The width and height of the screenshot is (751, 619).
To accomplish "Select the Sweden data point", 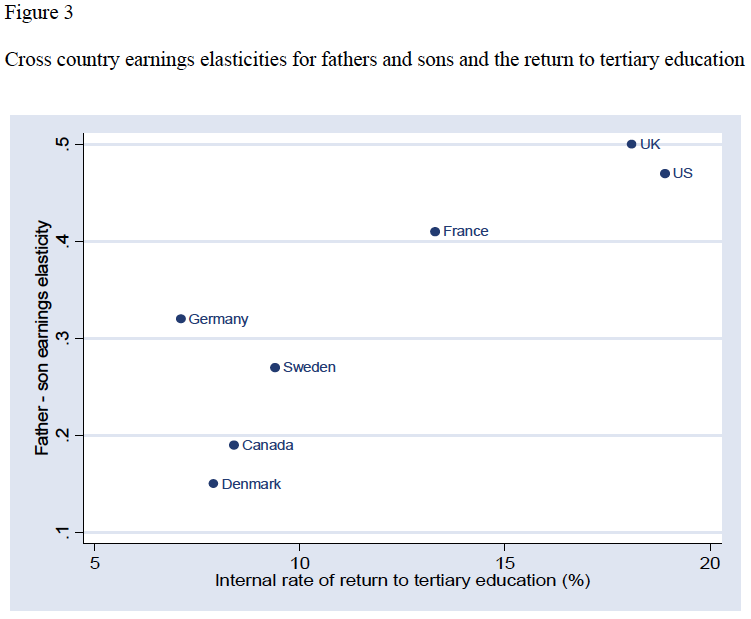I will coord(275,367).
